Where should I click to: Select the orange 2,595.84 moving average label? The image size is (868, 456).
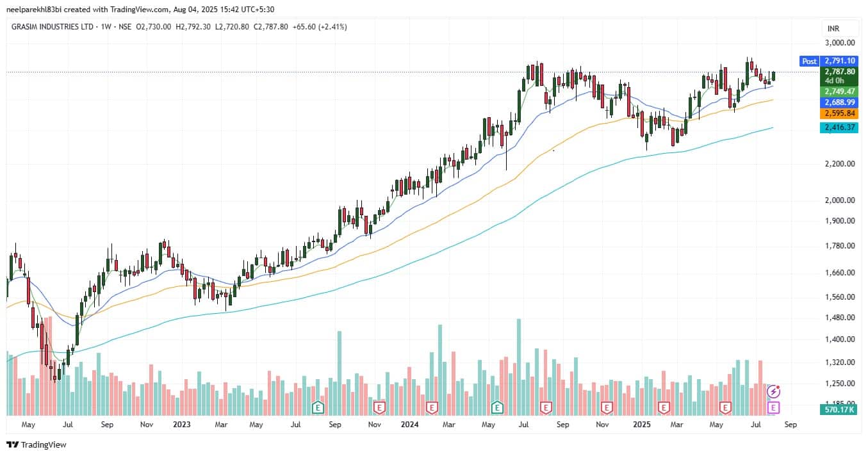(840, 113)
